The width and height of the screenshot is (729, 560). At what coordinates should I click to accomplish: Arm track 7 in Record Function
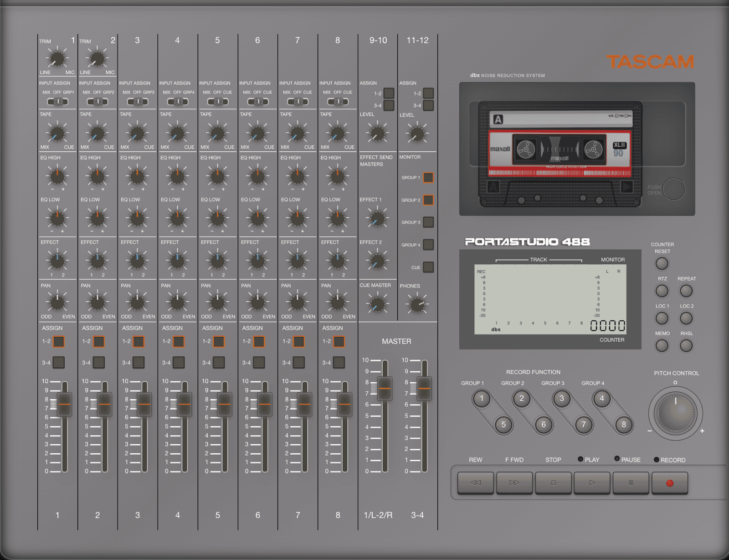[x=584, y=425]
